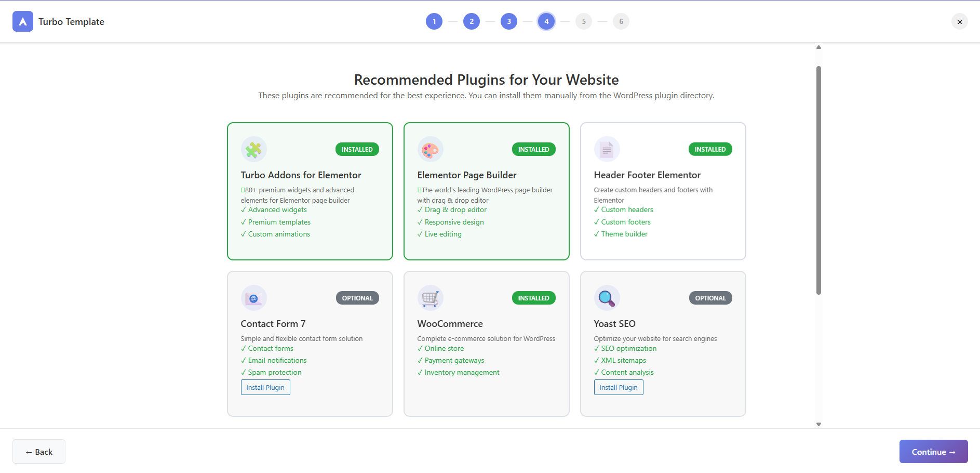
Task: Jump to wizard step 5
Action: click(x=584, y=21)
